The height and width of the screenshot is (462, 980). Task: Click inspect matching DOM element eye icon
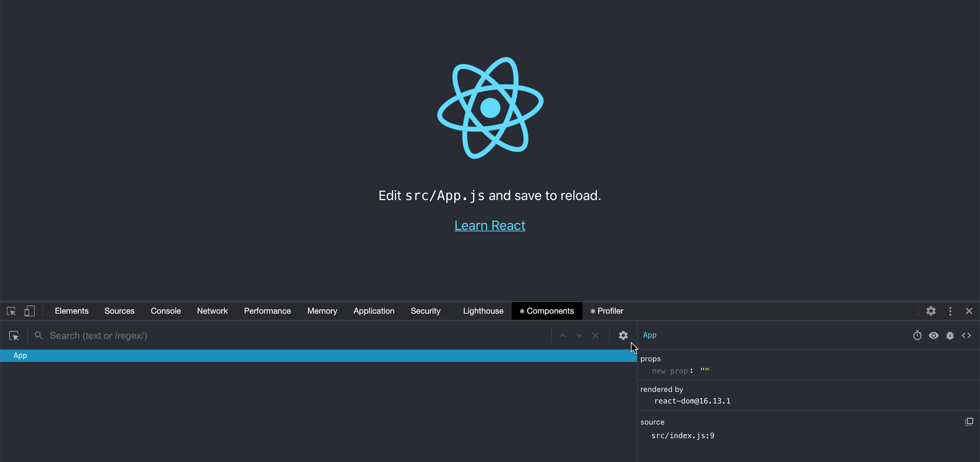click(x=934, y=335)
